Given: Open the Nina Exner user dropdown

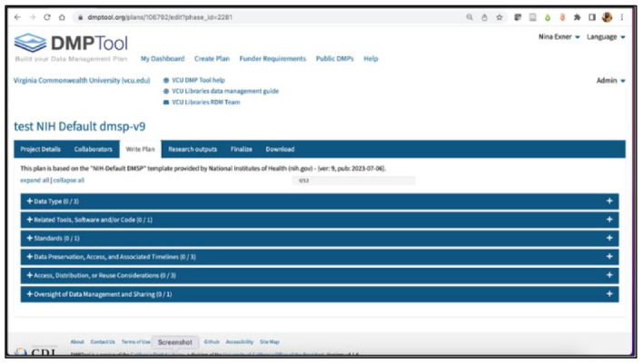Looking at the screenshot, I should coord(559,37).
